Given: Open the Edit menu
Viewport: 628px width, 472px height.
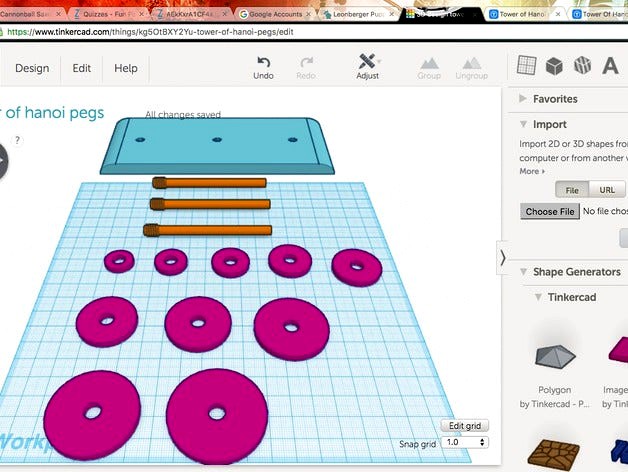Looking at the screenshot, I should coord(82,68).
